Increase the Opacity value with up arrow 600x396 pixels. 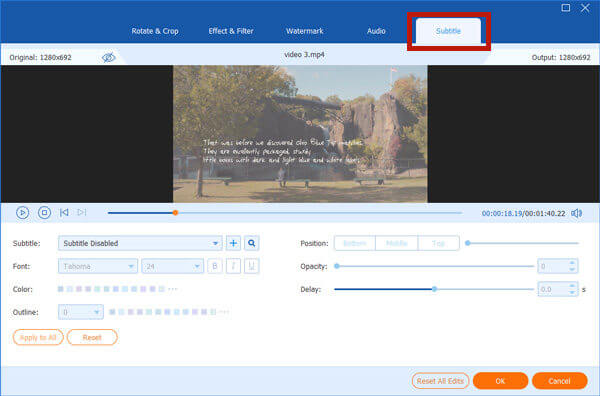[572, 263]
